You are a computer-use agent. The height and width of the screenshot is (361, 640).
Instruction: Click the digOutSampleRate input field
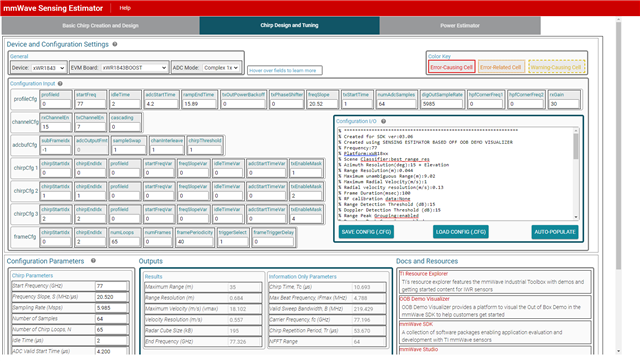442,104
